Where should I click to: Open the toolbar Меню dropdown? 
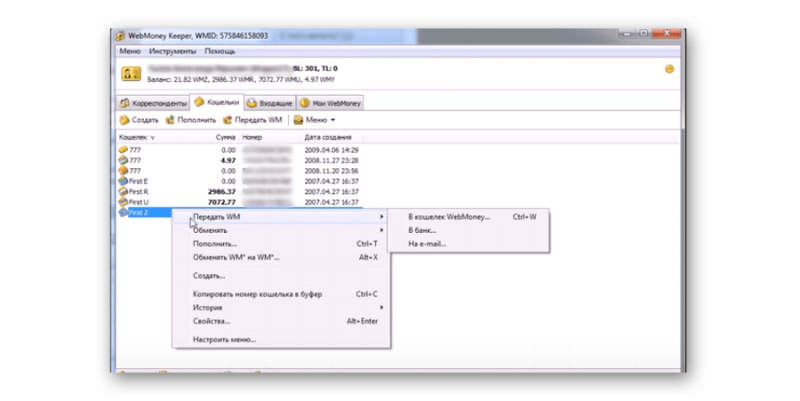coord(314,120)
